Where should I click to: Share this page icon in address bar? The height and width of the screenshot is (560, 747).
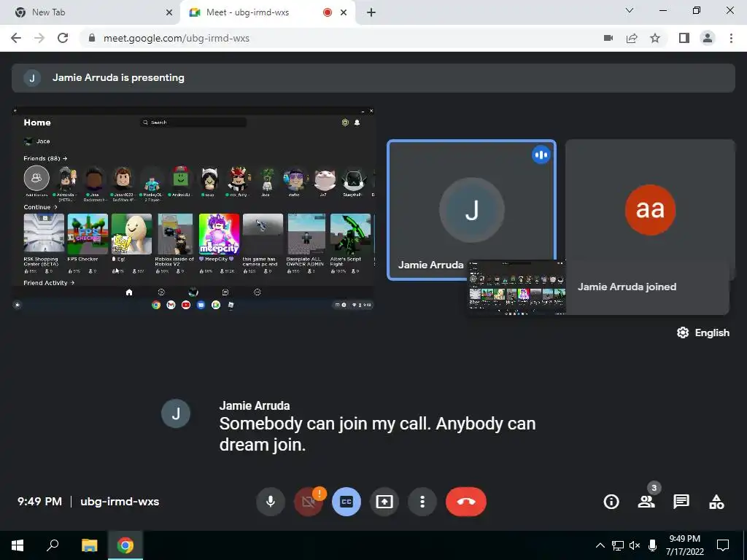coord(632,38)
